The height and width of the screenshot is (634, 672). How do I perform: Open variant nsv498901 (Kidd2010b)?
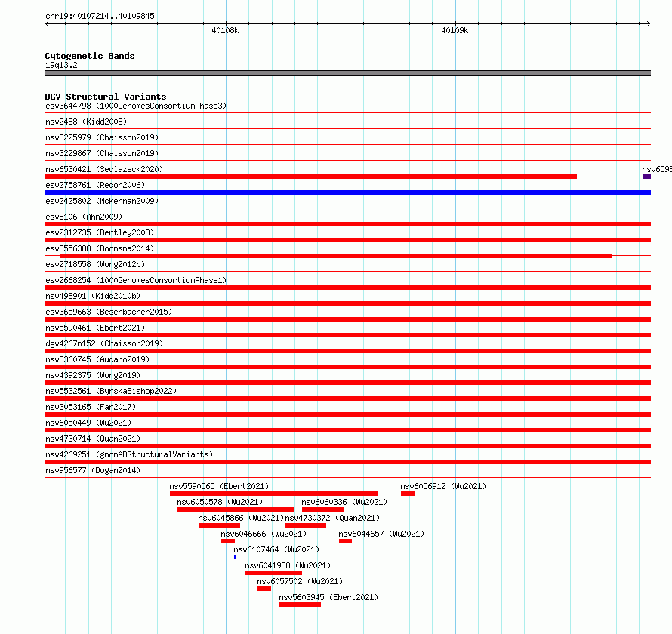pos(93,296)
